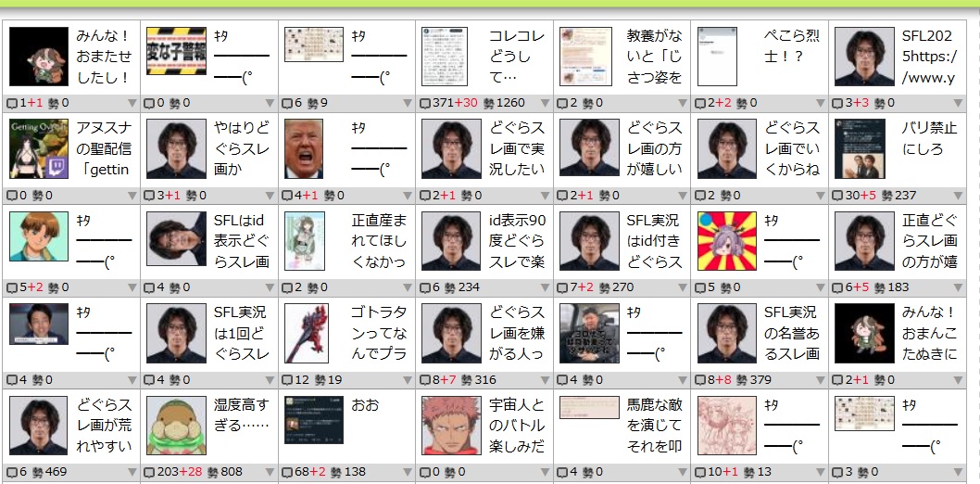Click the comment icon beside the 371 count
The image size is (980, 484).
coord(425,104)
